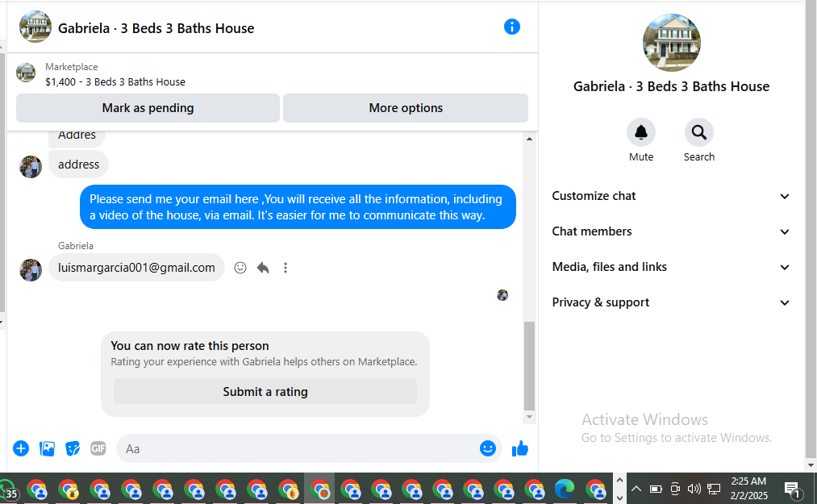
Task: Click large house photo in side panel
Action: click(671, 43)
